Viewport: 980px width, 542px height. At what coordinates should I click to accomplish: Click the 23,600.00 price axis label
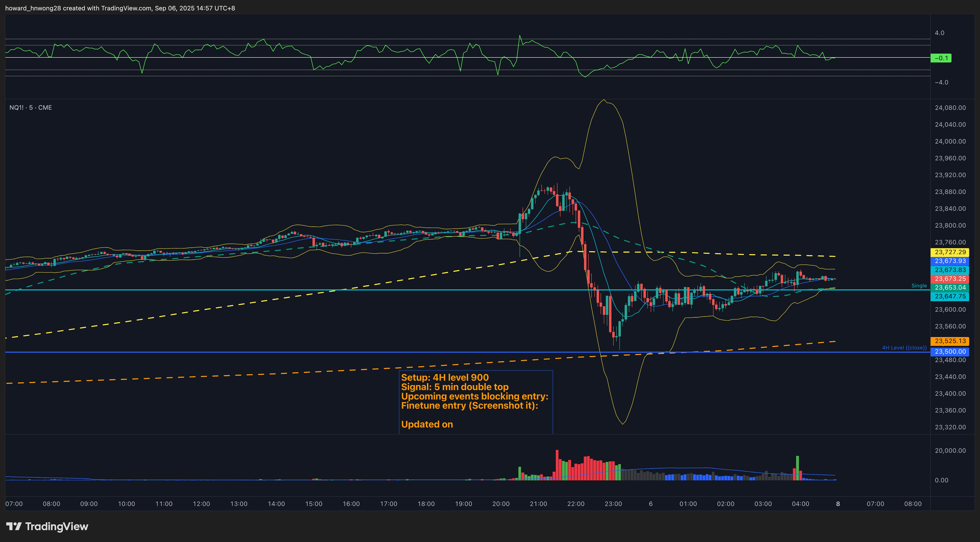click(950, 309)
